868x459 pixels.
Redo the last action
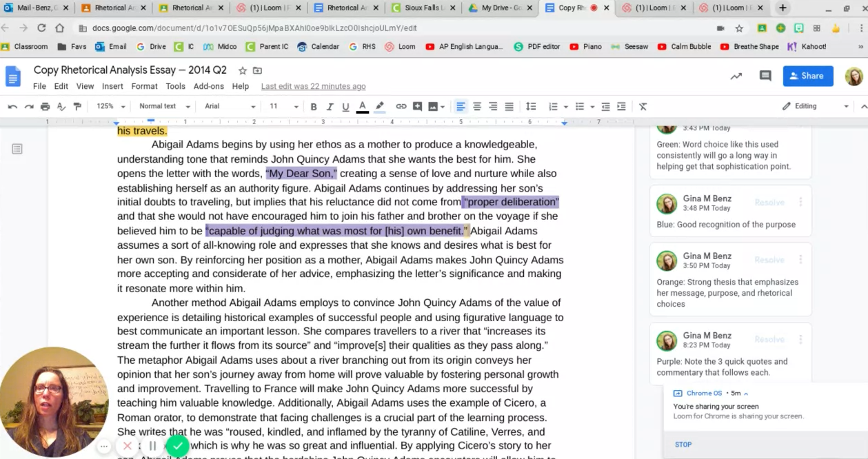tap(29, 107)
